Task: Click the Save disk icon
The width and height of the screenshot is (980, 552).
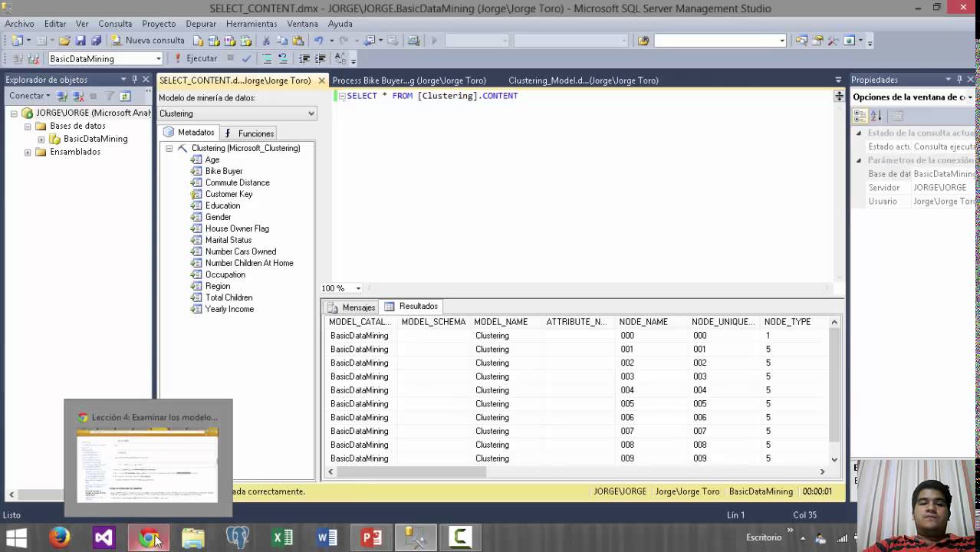Action: point(81,41)
